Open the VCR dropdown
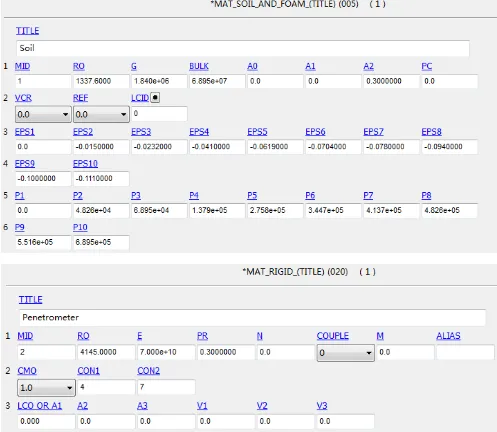The width and height of the screenshot is (497, 432). point(43,114)
